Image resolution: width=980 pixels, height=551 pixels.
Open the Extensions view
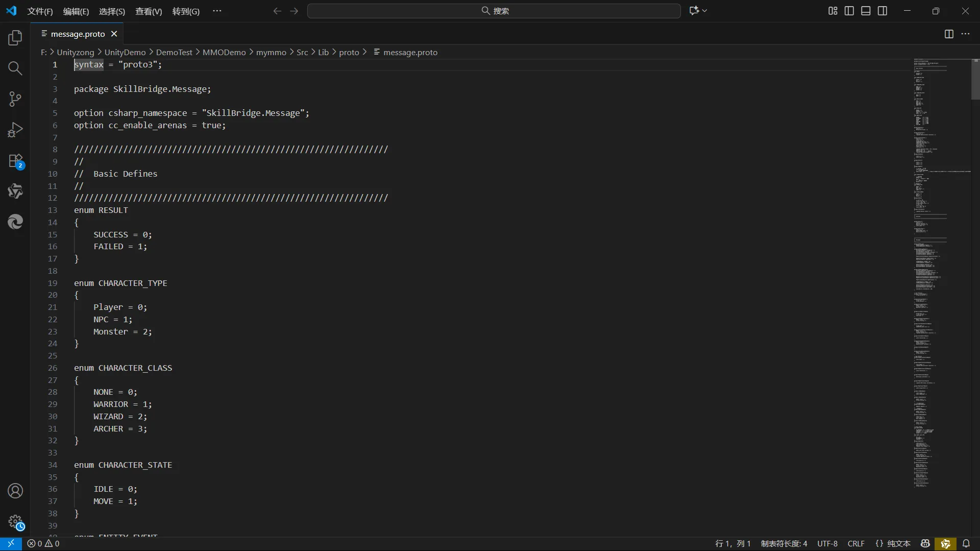point(15,161)
